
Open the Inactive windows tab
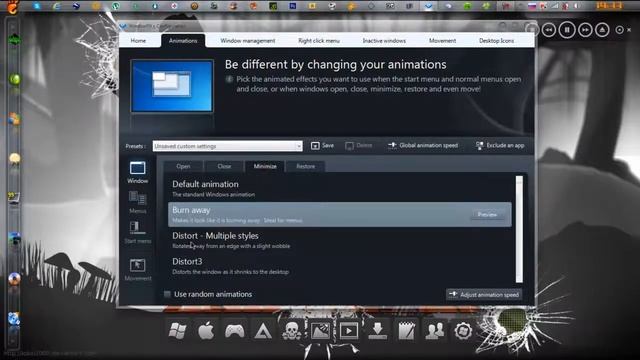pyautogui.click(x=384, y=41)
